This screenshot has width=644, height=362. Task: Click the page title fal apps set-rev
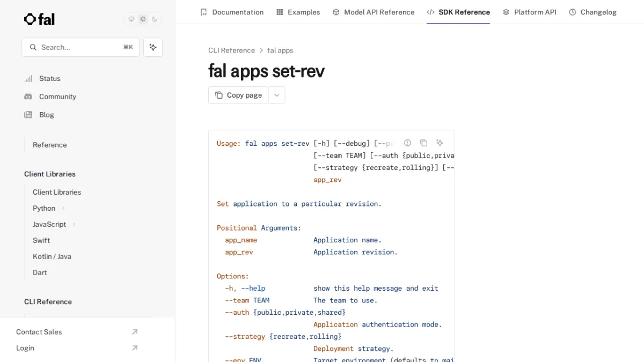(266, 71)
